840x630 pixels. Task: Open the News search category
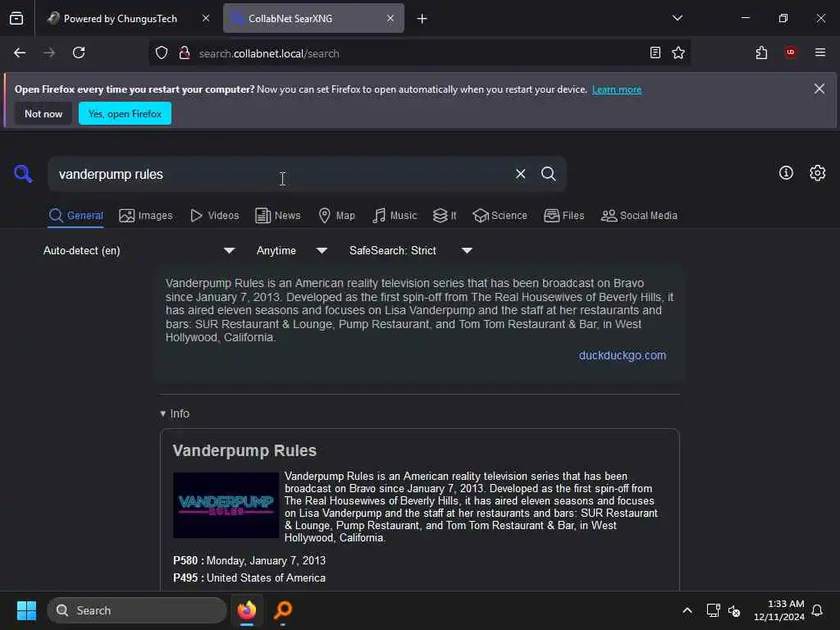[x=277, y=216]
